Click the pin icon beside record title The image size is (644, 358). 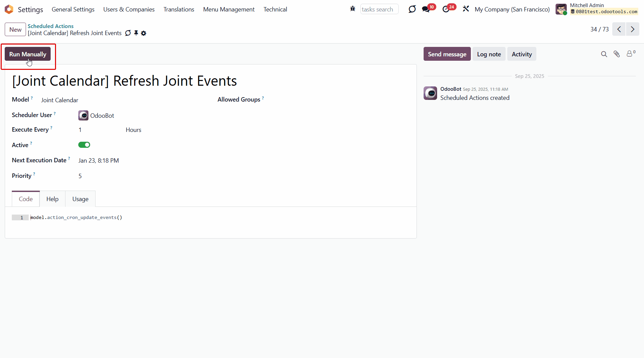click(x=136, y=33)
